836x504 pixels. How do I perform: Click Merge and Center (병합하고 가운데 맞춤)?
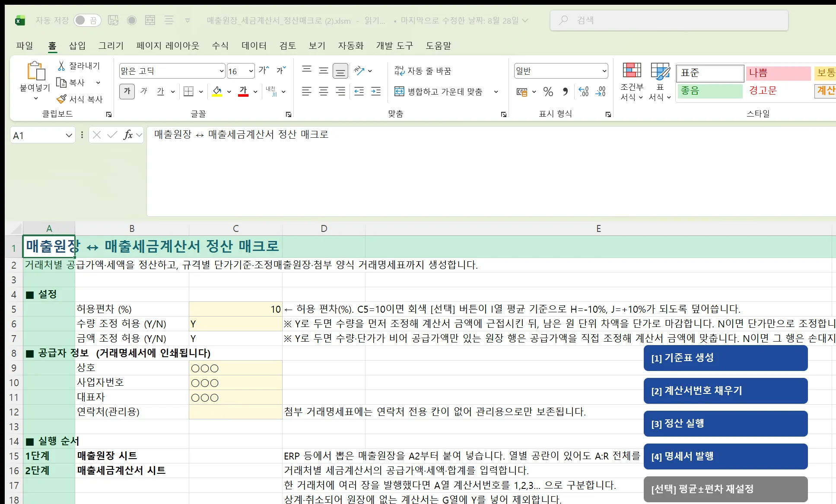click(x=439, y=92)
